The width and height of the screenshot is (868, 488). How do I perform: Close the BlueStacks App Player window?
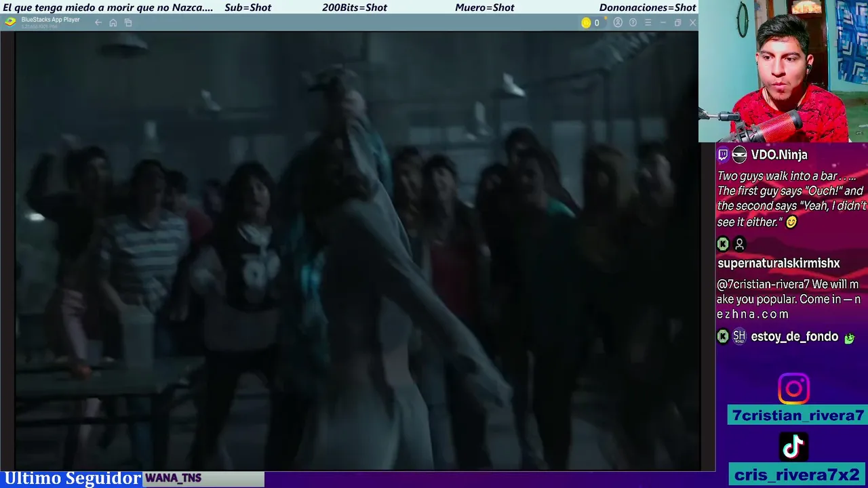692,22
